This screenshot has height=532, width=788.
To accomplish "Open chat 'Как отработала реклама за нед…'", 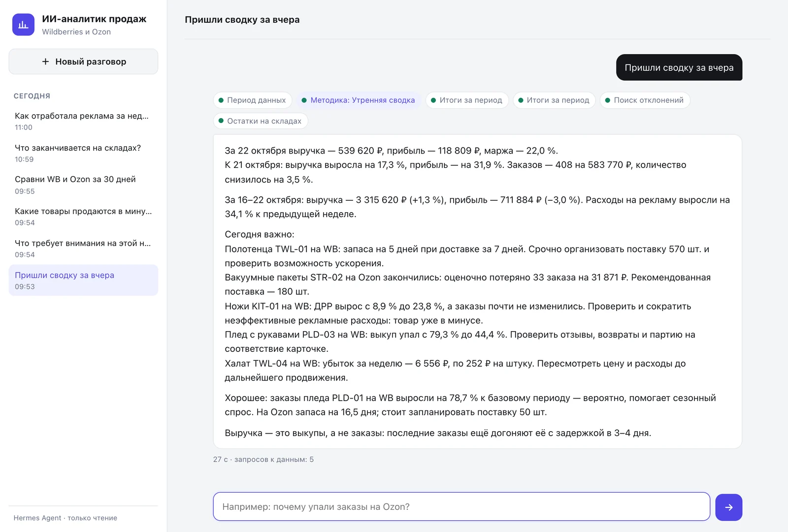I will click(x=83, y=121).
